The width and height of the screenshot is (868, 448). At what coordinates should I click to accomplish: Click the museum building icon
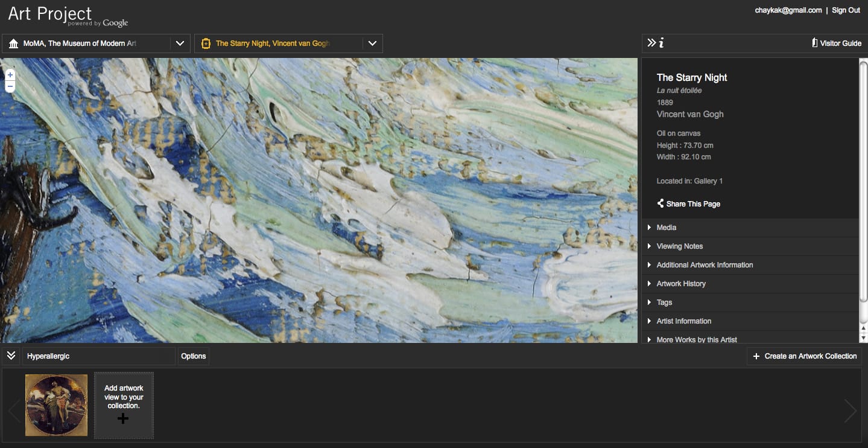(x=13, y=43)
